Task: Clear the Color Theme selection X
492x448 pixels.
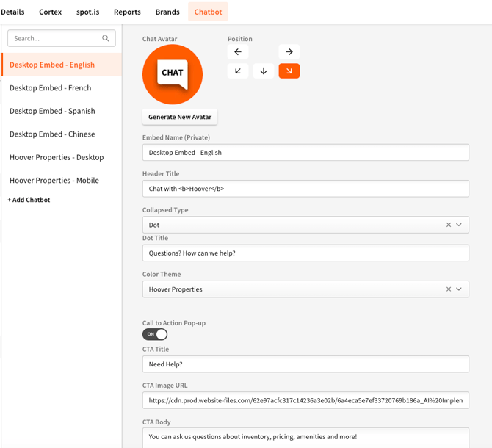Action: pyautogui.click(x=449, y=289)
